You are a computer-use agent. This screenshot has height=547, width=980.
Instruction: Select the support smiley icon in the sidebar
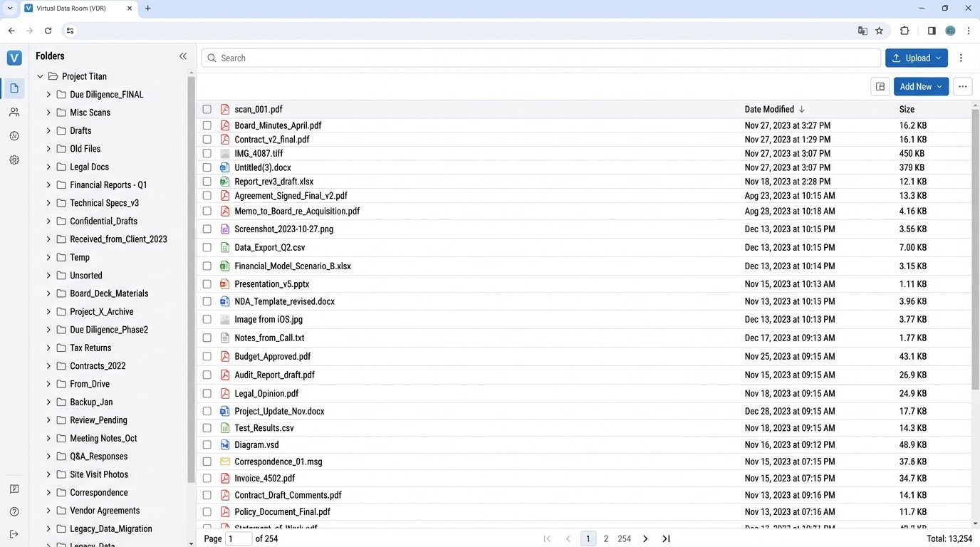[14, 135]
